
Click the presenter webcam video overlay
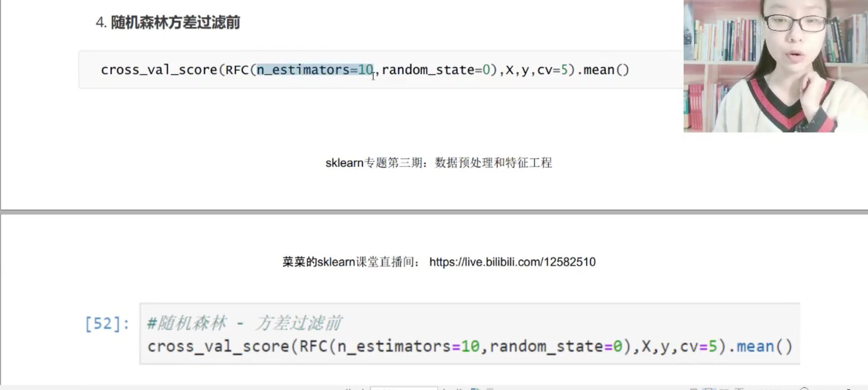click(x=775, y=66)
